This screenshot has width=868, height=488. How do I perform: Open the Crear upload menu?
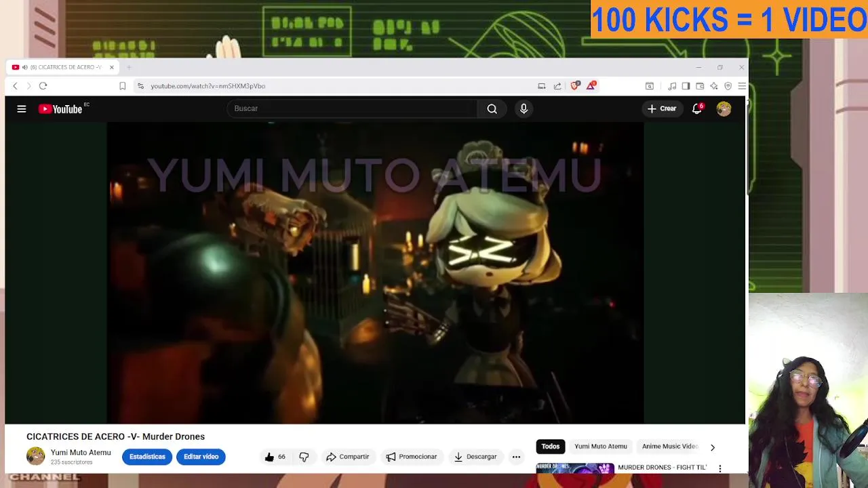(x=661, y=108)
